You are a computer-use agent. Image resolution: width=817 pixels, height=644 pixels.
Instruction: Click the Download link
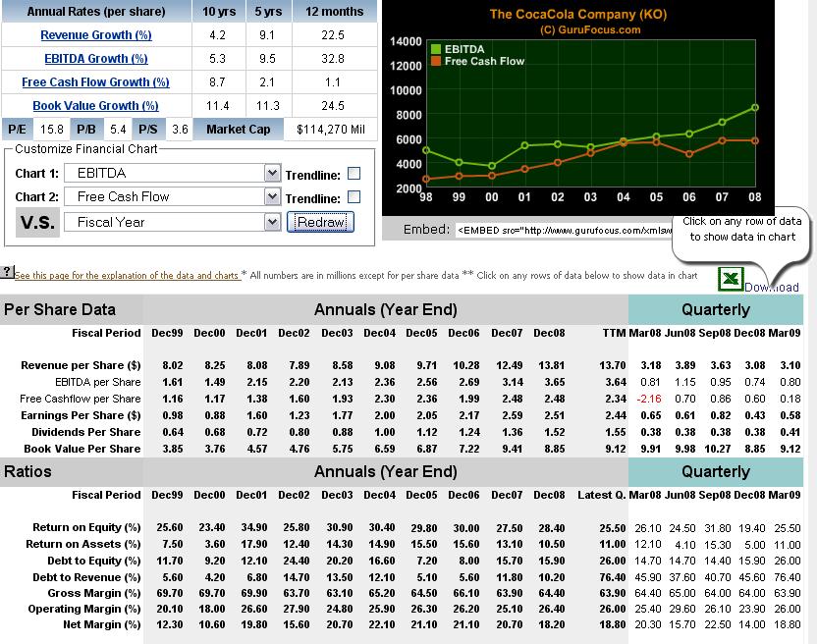tap(772, 288)
